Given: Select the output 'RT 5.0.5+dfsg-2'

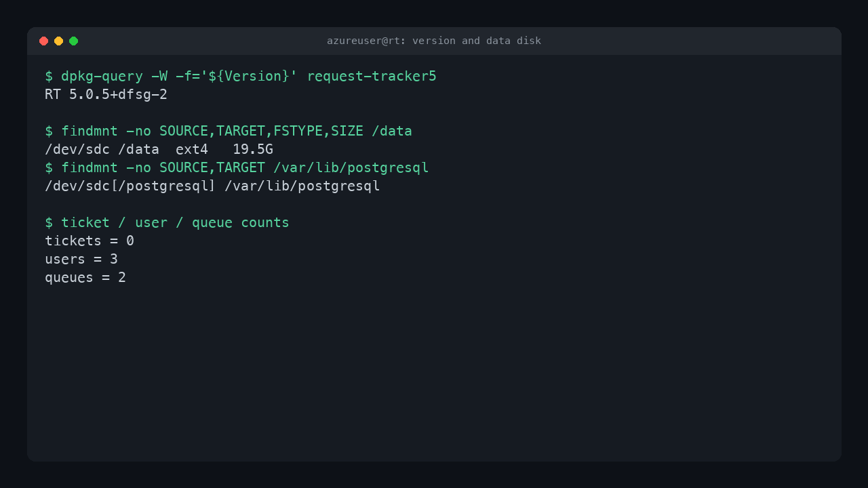Looking at the screenshot, I should [106, 94].
